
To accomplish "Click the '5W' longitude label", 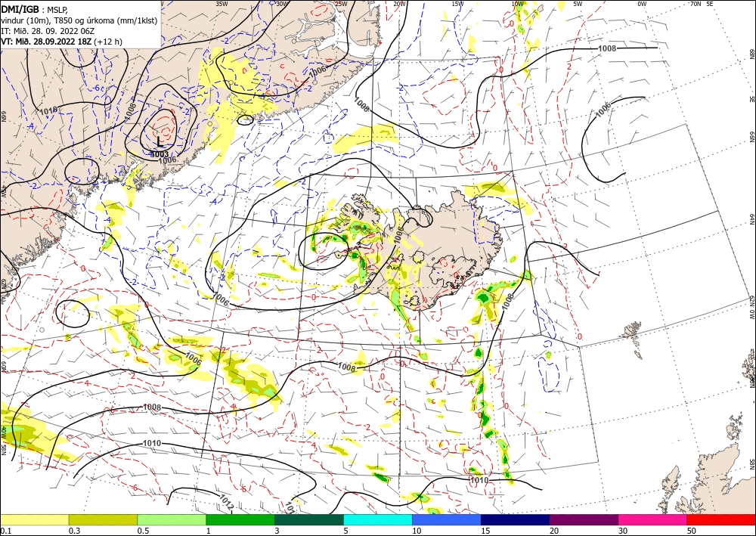I will [578, 3].
